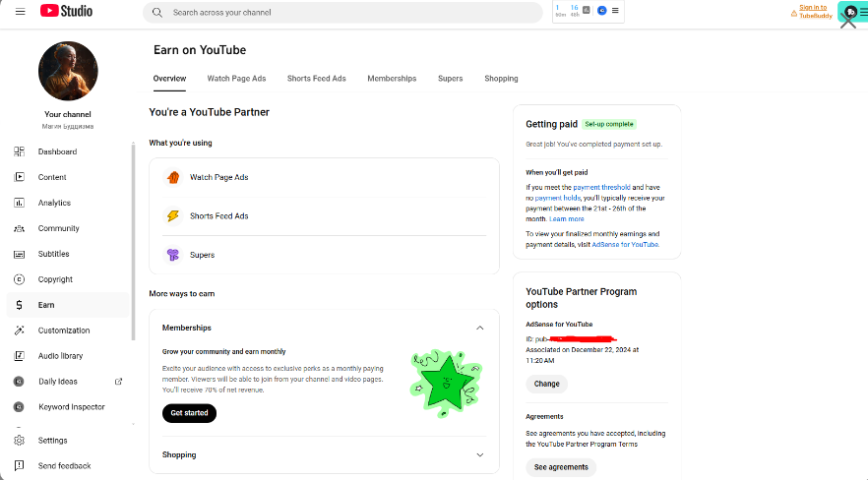Open Audio library icon in sidebar

coord(20,356)
